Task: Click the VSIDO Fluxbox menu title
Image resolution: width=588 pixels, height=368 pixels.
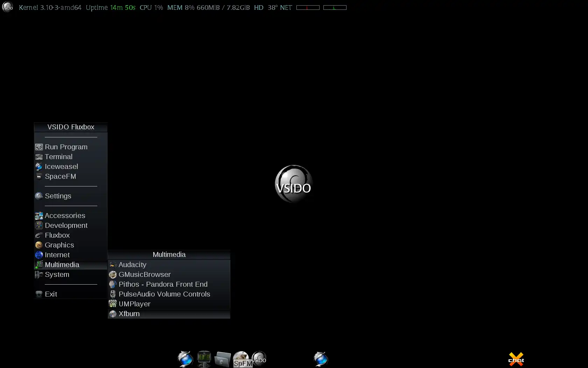Action: coord(71,127)
